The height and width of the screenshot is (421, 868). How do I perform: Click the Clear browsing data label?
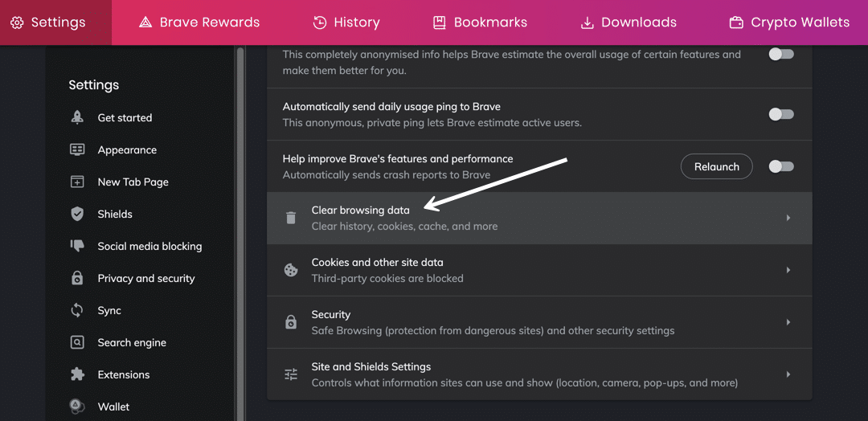[x=360, y=210]
